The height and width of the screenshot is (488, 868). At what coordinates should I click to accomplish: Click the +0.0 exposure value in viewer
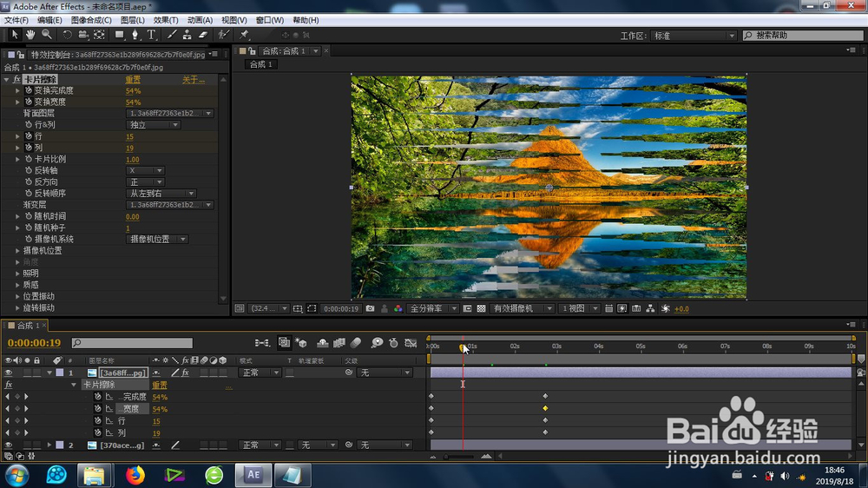pyautogui.click(x=681, y=309)
